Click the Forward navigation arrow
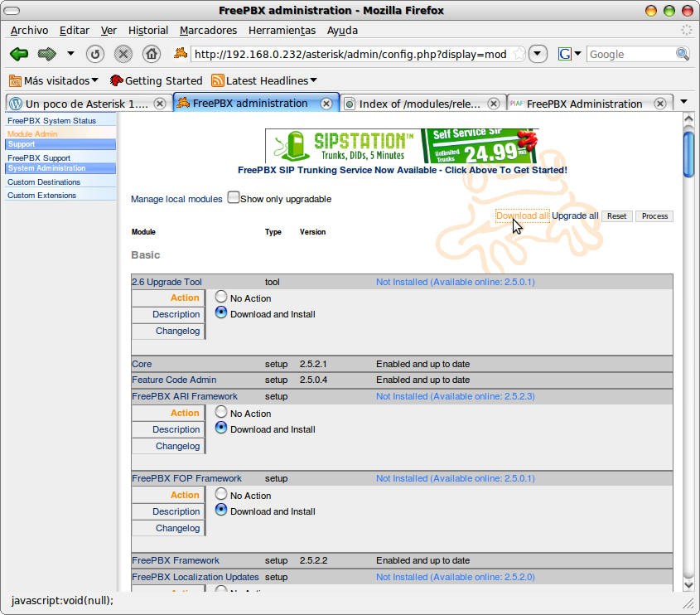 click(x=46, y=54)
